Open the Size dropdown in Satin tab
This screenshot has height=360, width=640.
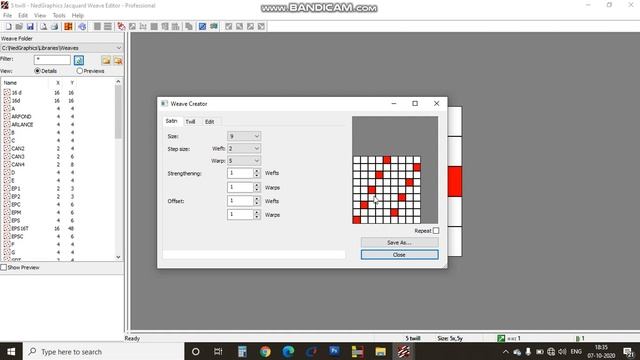244,136
